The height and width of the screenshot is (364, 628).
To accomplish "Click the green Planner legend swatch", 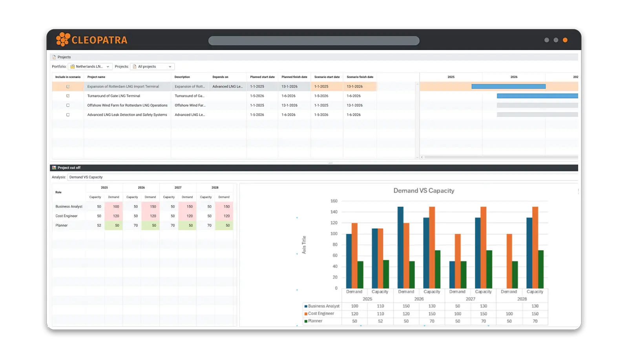I will point(305,320).
